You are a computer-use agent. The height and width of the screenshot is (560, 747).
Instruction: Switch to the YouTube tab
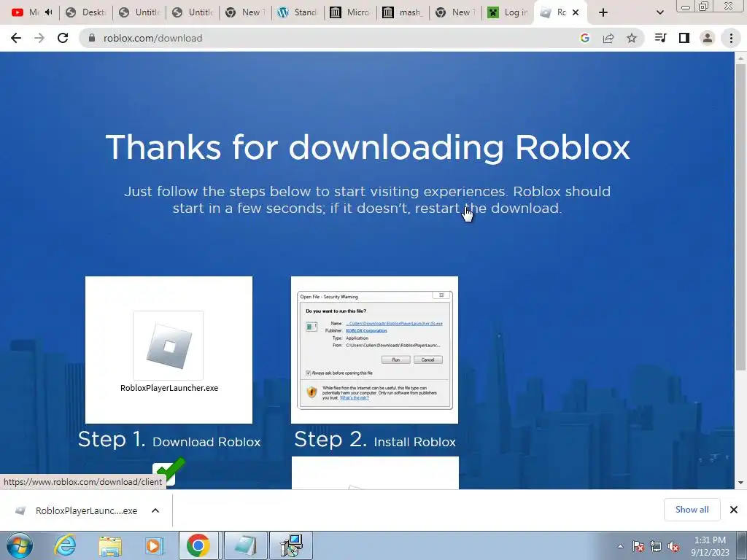point(31,12)
